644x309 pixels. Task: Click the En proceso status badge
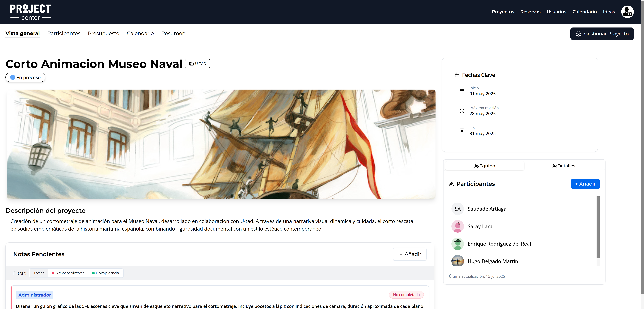point(25,77)
